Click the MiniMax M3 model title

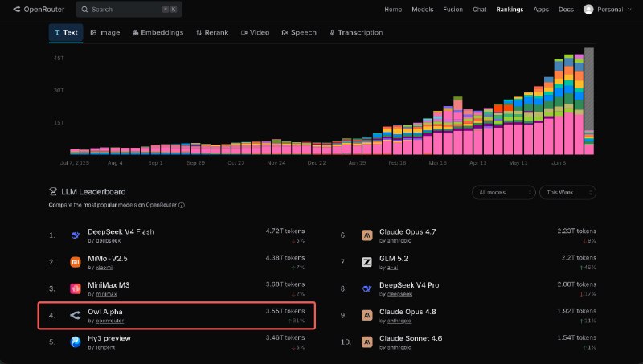click(109, 285)
